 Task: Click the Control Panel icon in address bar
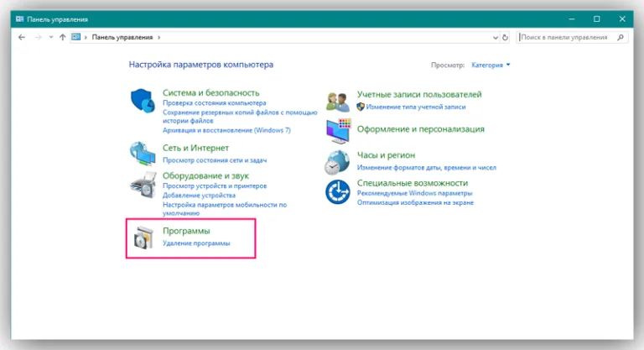[x=76, y=37]
